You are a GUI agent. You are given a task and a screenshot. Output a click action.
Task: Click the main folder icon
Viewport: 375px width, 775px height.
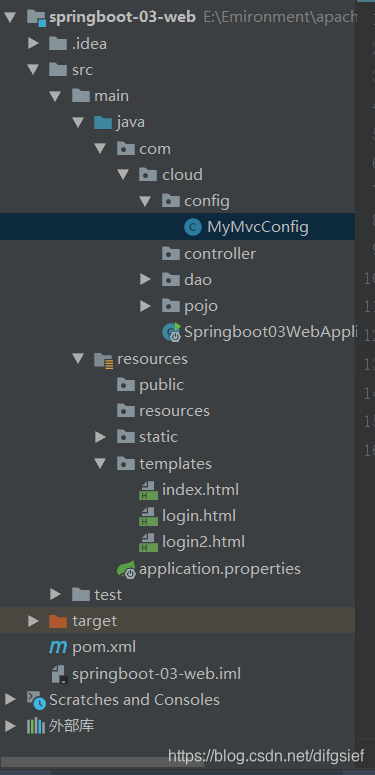[81, 96]
